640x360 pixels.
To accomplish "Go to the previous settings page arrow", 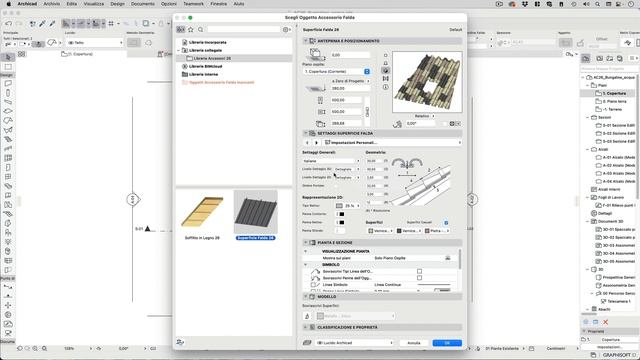I will point(307,142).
